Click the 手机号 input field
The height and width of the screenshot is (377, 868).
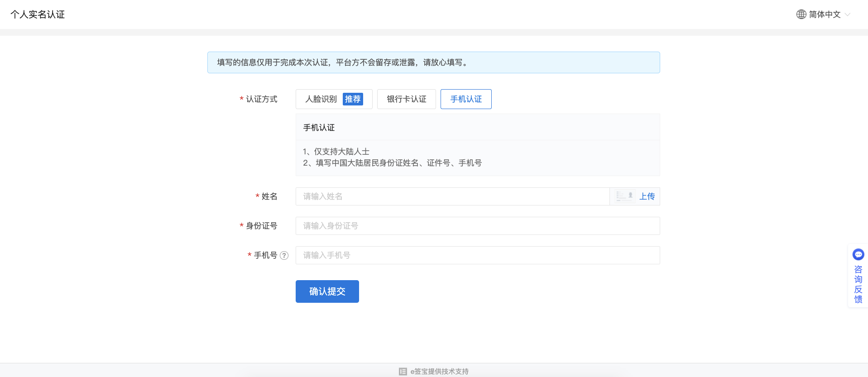click(x=478, y=255)
